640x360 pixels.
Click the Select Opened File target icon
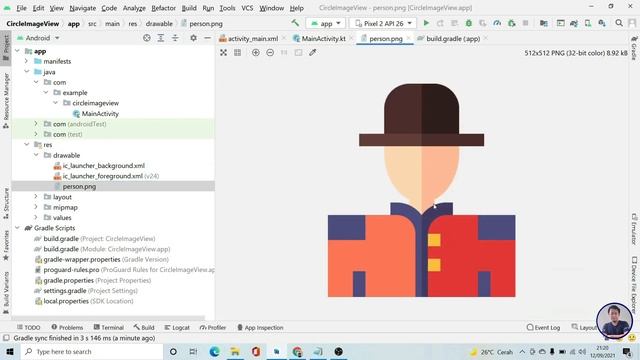click(147, 38)
